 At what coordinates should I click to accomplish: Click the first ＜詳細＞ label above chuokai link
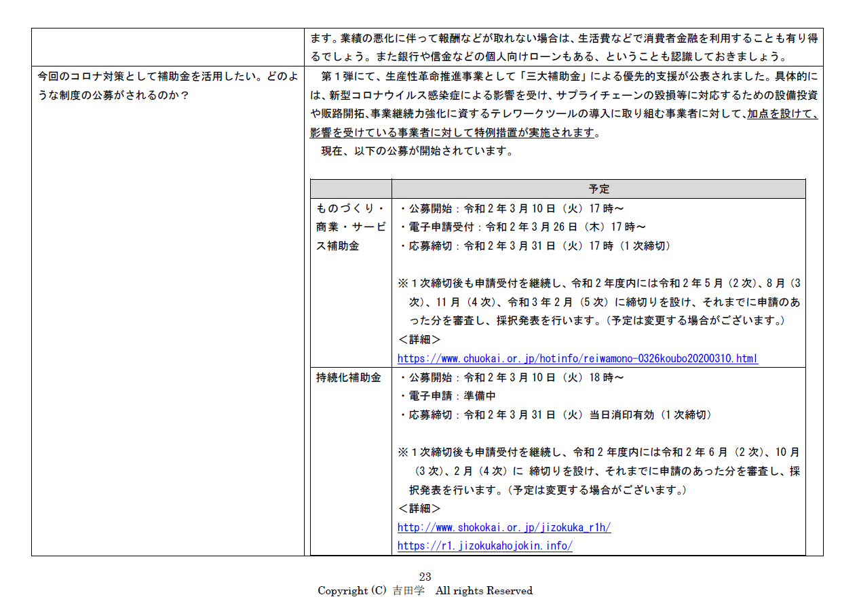pos(419,340)
